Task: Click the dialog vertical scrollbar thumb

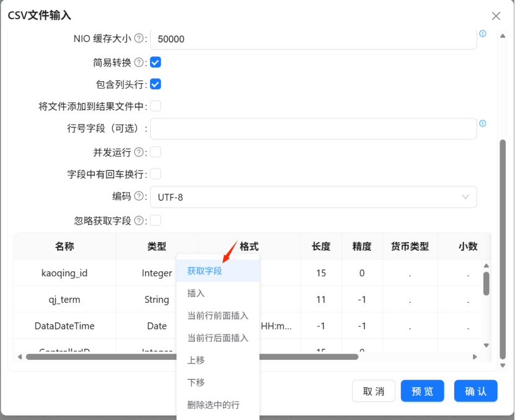Action: click(503, 250)
